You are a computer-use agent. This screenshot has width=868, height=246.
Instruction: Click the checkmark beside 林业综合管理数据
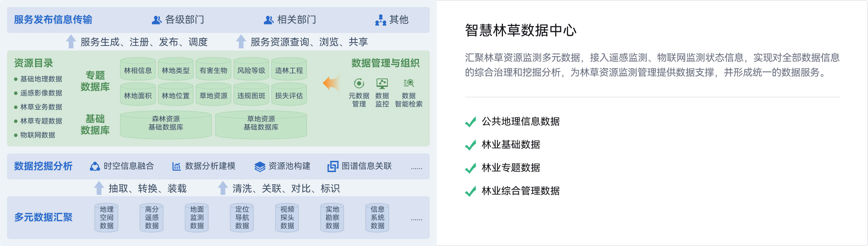(470, 191)
